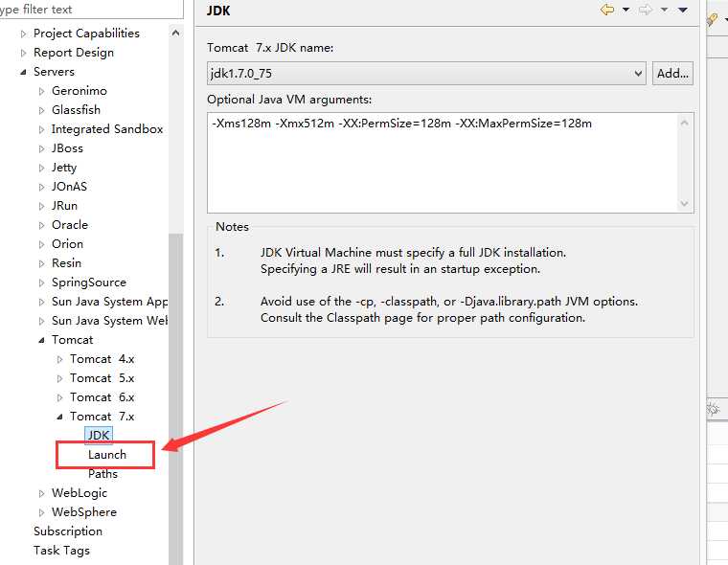Screen dimensions: 728x565
Task: Open the Tomcat 7.x JDK name combo box
Action: click(x=426, y=74)
